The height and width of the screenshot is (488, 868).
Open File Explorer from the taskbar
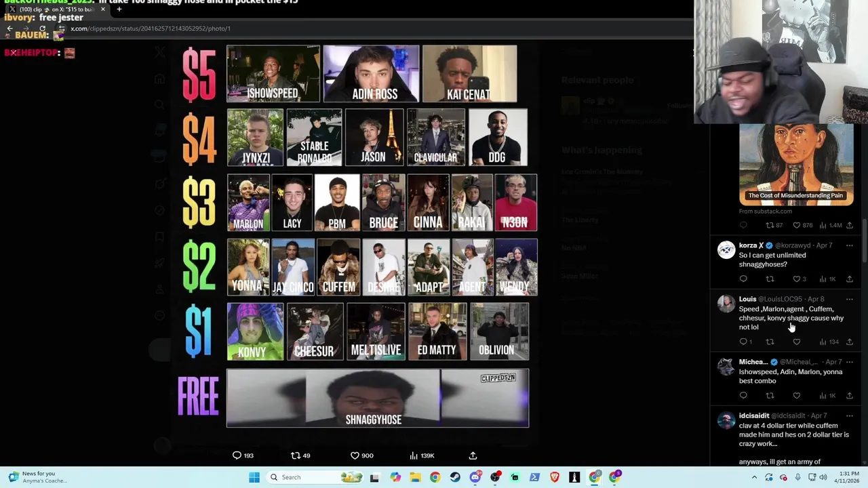[415, 477]
